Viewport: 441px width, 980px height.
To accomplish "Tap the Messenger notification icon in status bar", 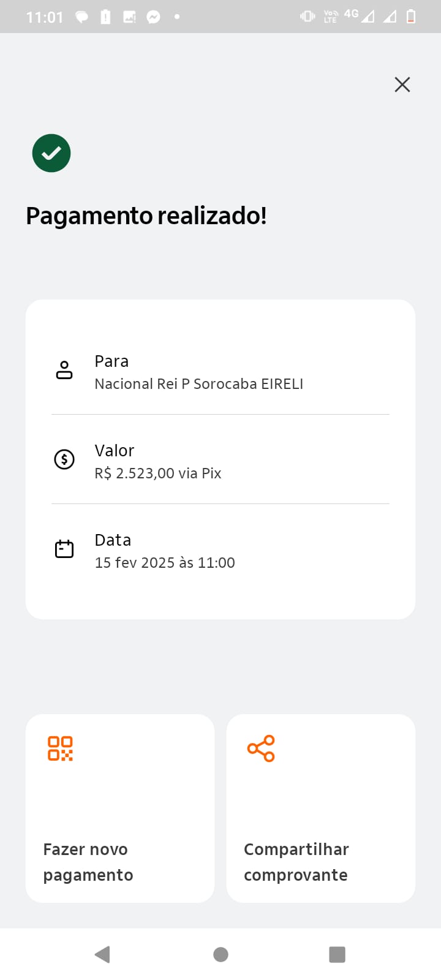I will tap(153, 17).
